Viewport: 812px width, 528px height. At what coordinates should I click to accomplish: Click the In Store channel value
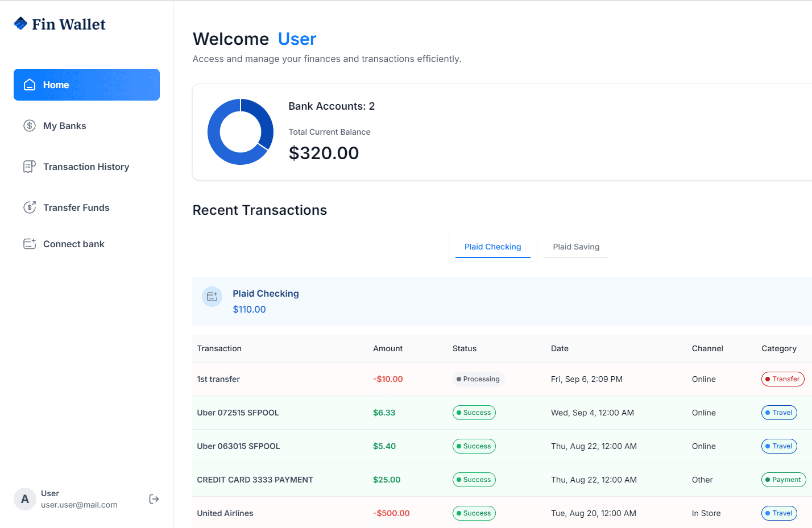[706, 513]
